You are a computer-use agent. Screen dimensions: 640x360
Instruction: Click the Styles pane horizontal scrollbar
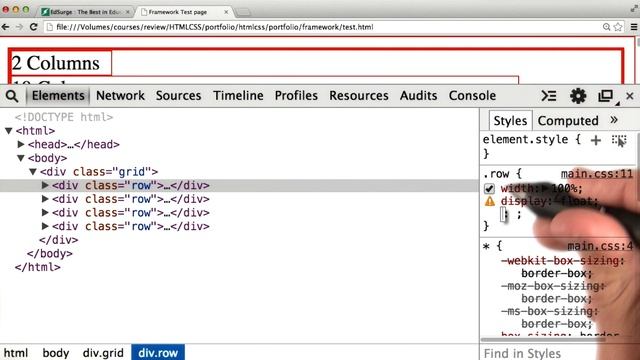point(543,339)
